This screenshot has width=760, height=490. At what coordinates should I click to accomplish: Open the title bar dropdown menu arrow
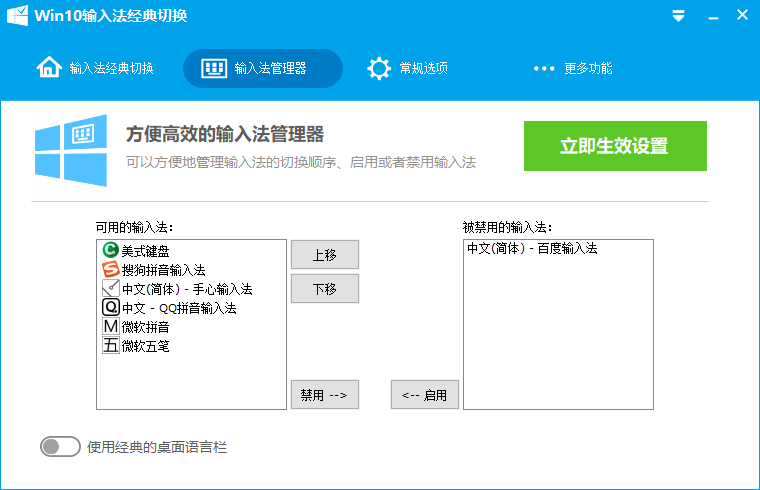pyautogui.click(x=678, y=16)
